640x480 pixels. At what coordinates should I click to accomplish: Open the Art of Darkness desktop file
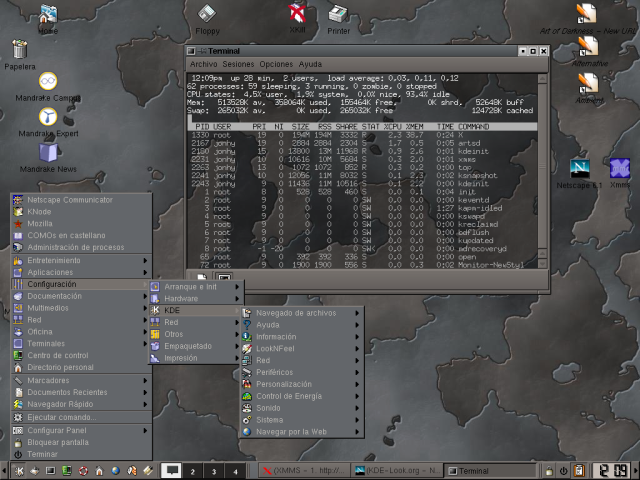click(587, 14)
